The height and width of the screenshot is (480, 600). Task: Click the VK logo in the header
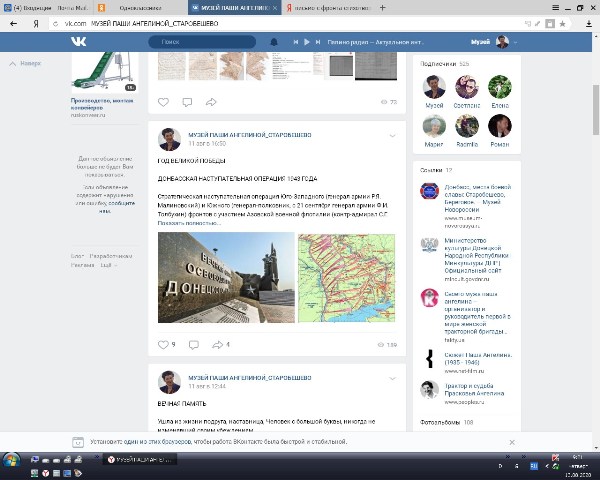click(77, 42)
